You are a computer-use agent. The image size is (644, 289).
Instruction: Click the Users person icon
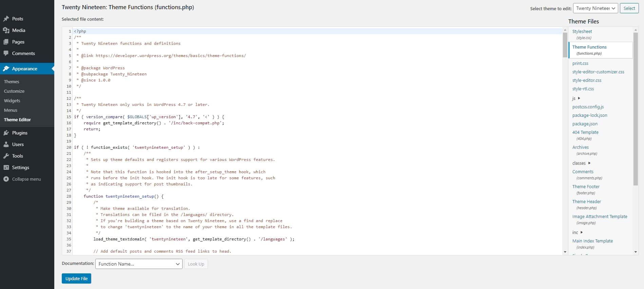6,144
